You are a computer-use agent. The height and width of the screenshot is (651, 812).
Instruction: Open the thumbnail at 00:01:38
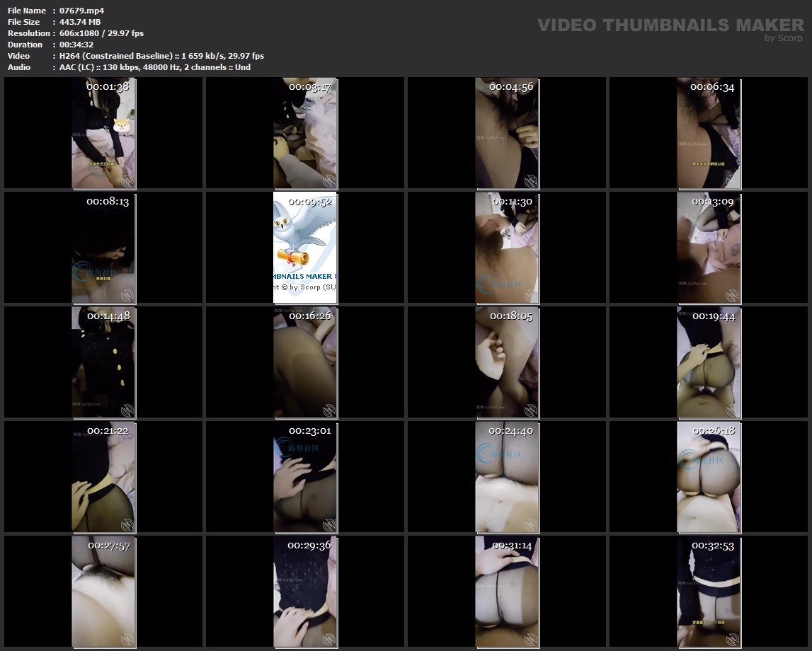coord(103,134)
